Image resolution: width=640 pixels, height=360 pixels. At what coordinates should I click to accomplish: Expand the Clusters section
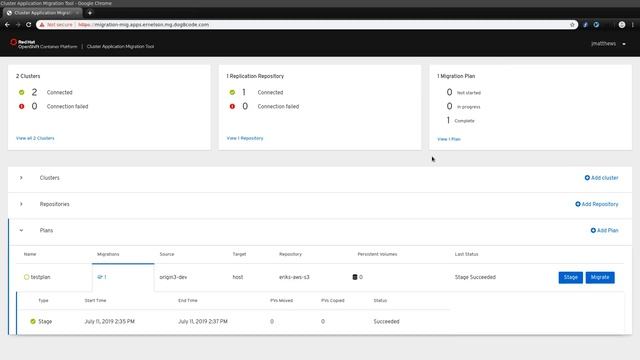click(21, 178)
